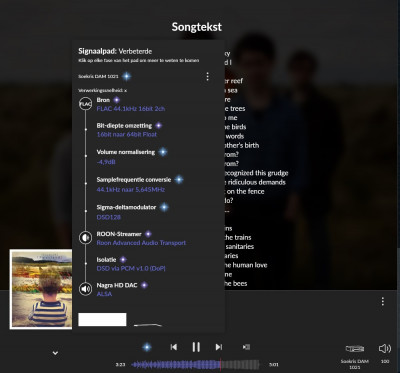Viewport: 400px width, 373px height.
Task: Click the Bit-diepte omzetting stage label
Action: 124,126
